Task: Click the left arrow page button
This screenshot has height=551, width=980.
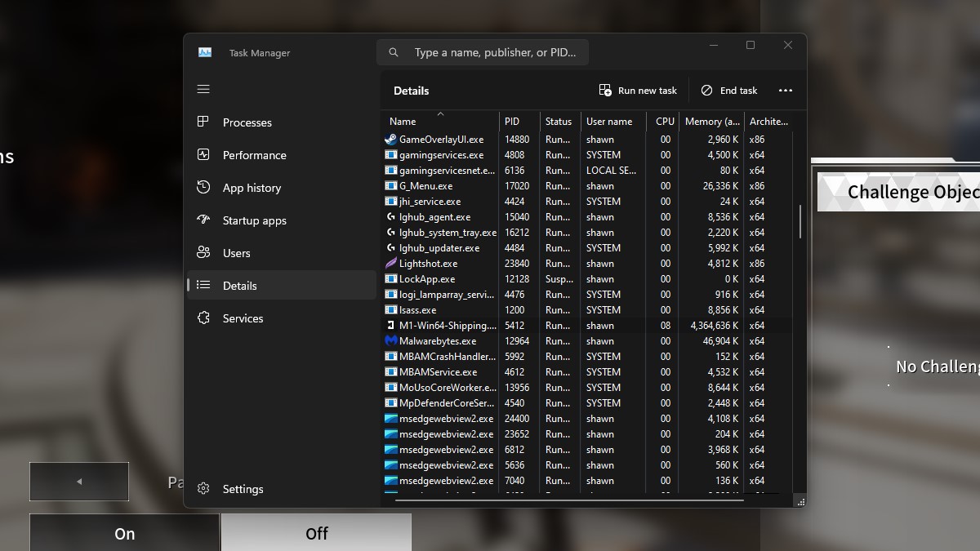Action: pos(79,482)
